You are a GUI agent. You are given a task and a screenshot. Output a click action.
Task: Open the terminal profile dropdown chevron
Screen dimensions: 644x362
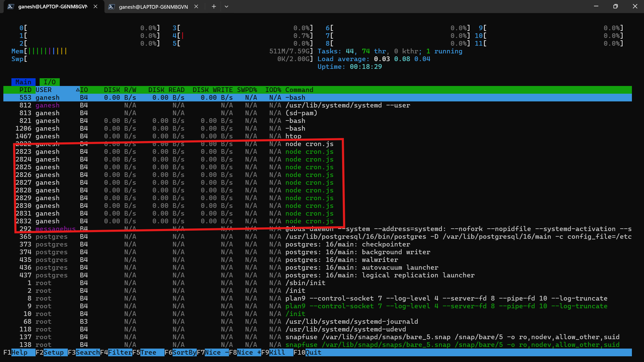(226, 6)
